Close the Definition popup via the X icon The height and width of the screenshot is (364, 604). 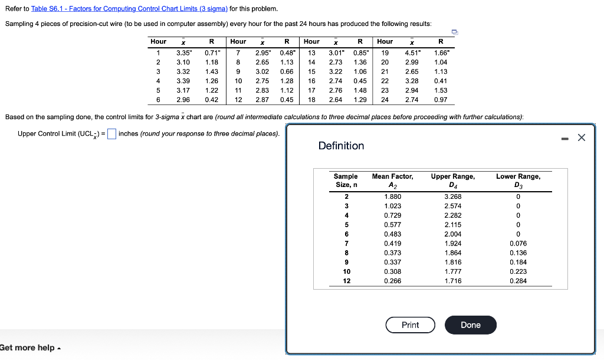pyautogui.click(x=581, y=137)
